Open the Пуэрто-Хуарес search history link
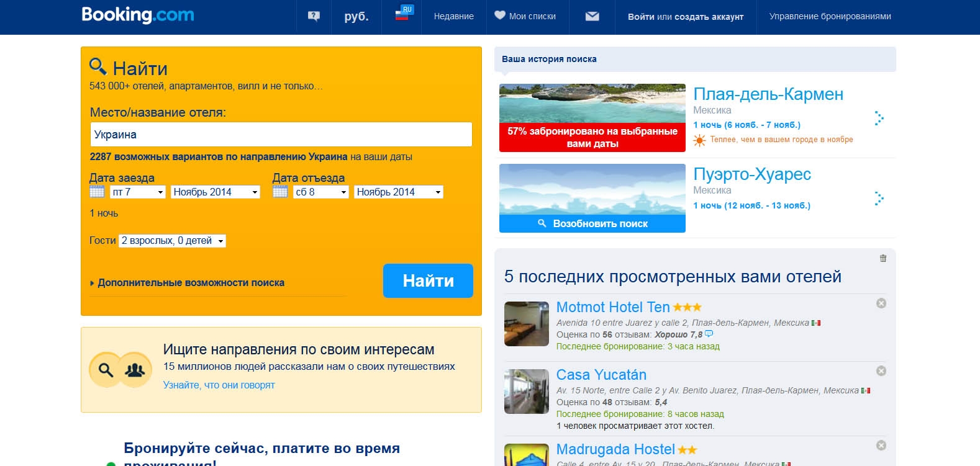 coord(752,174)
